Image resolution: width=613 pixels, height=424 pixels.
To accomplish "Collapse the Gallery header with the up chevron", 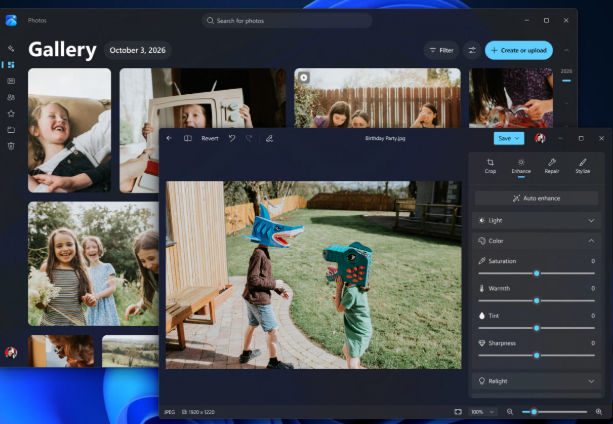I will (x=566, y=50).
